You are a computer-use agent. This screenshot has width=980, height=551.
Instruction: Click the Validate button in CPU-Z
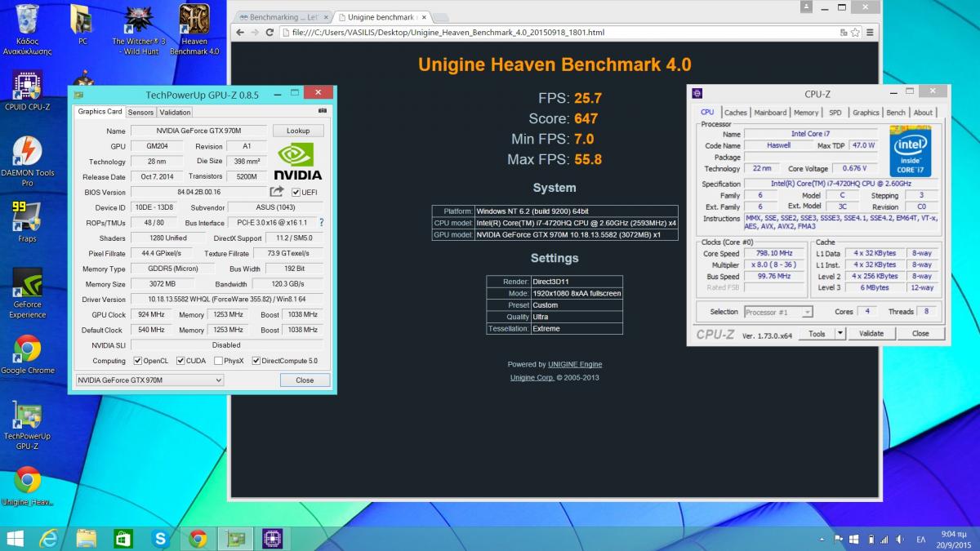[871, 333]
